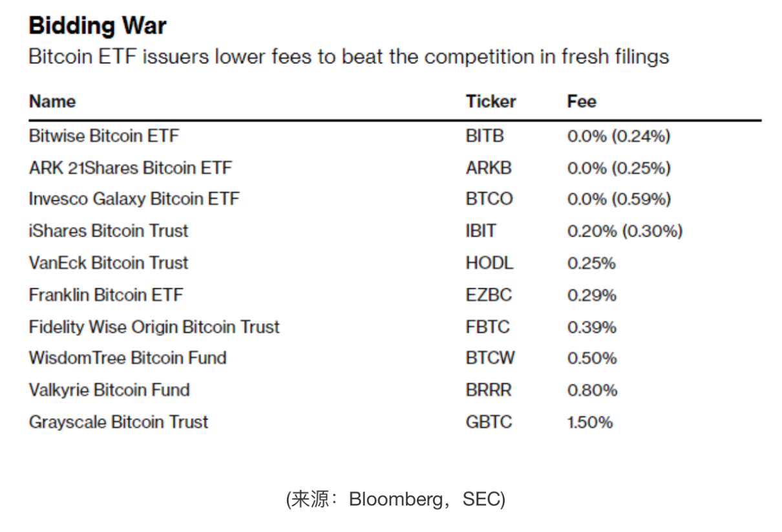The width and height of the screenshot is (782, 532).
Task: Click the ARKB ticker symbol
Action: (488, 168)
